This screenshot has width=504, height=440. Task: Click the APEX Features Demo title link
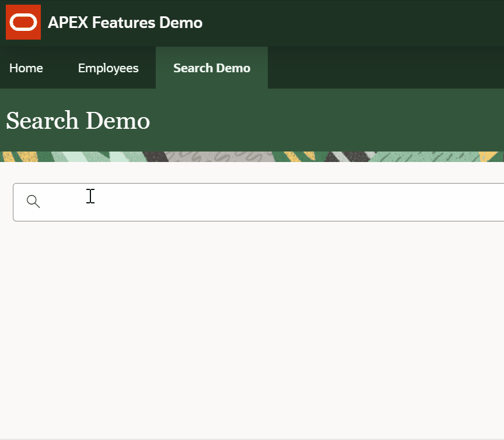coord(124,22)
